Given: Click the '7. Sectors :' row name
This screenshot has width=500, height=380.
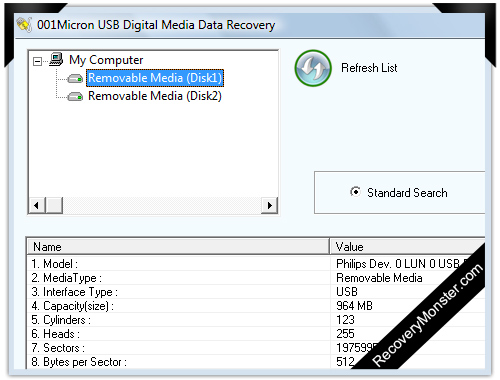Looking at the screenshot, I should pos(58,348).
